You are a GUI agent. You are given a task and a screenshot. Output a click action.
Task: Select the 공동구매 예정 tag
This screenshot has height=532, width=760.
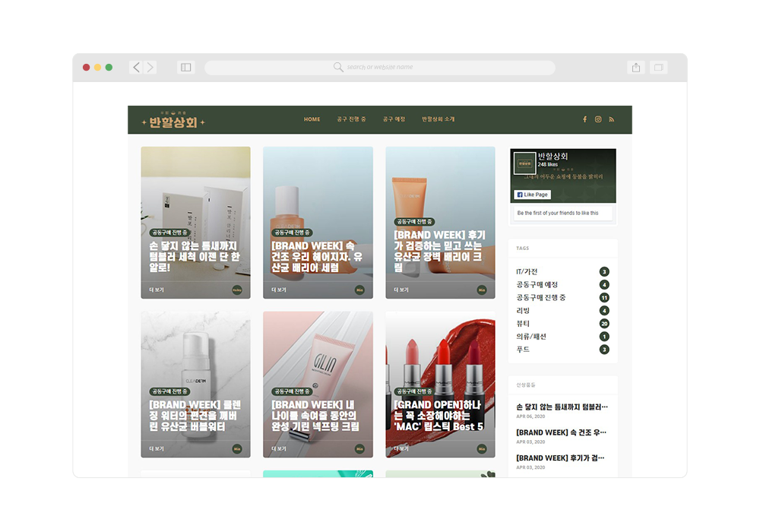pos(537,284)
